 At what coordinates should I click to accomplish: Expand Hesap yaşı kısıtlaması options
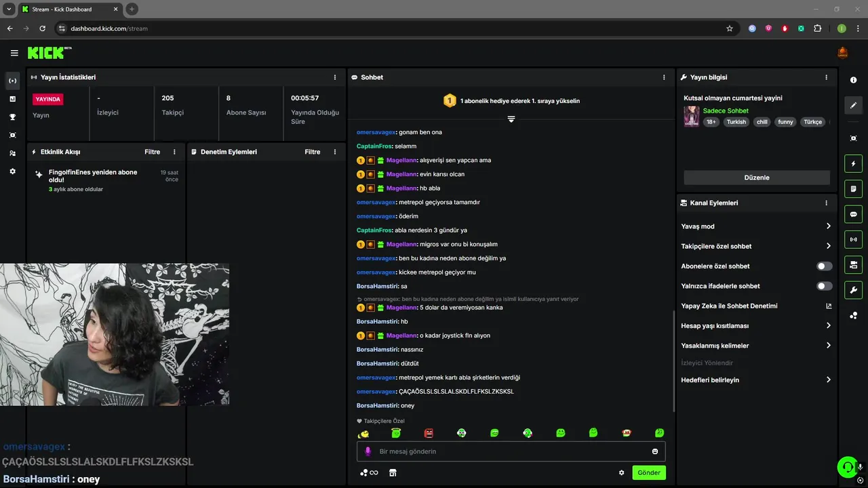coord(828,325)
